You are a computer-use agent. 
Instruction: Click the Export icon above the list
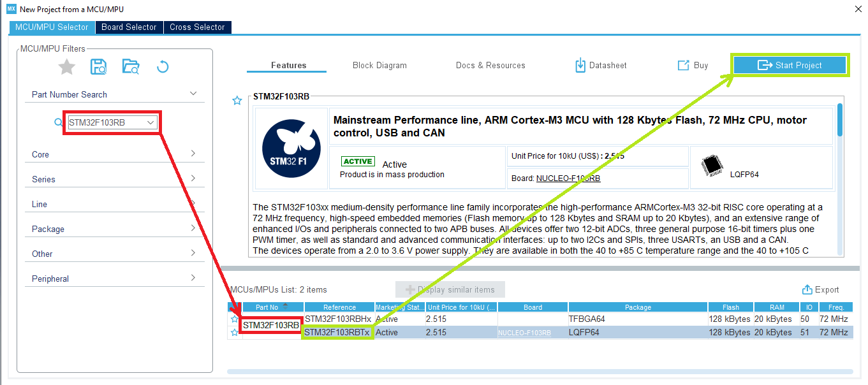coord(807,289)
